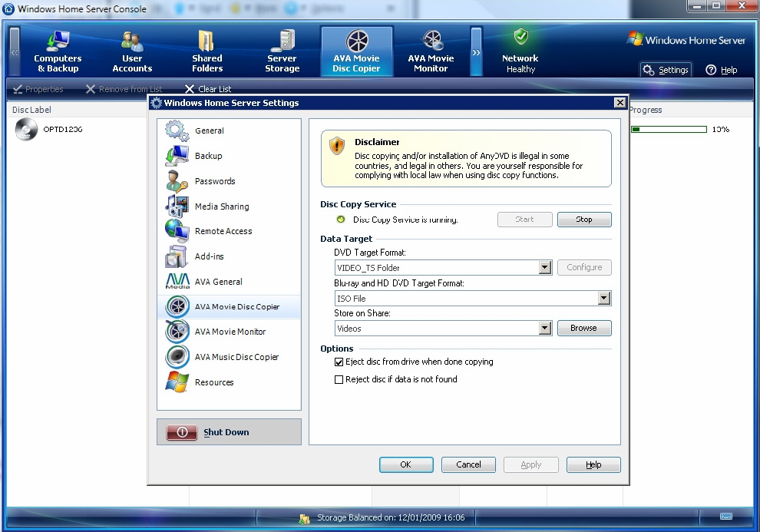This screenshot has height=532, width=760.
Task: Click Progress column header
Action: (x=646, y=110)
